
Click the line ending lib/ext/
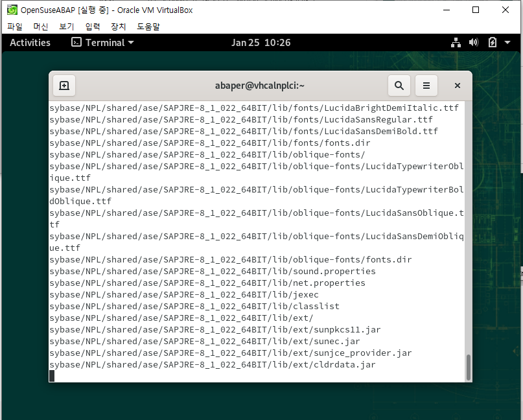click(181, 318)
